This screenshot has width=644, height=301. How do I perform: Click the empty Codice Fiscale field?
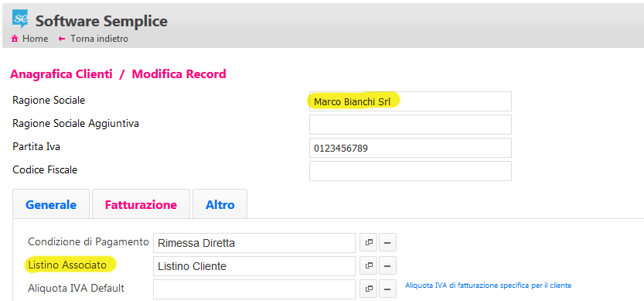411,171
